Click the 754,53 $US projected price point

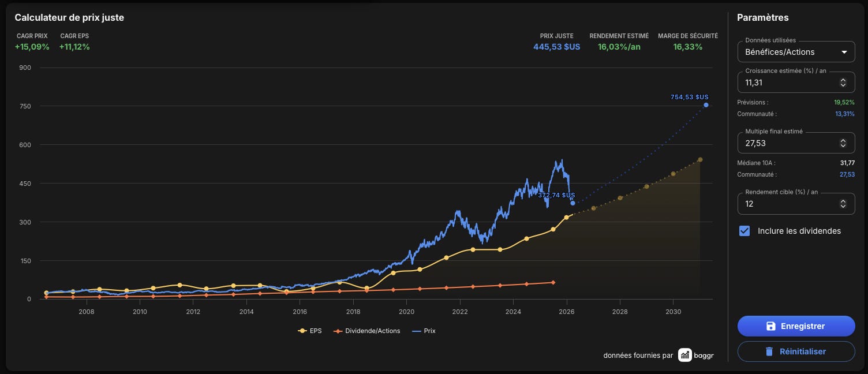point(706,105)
